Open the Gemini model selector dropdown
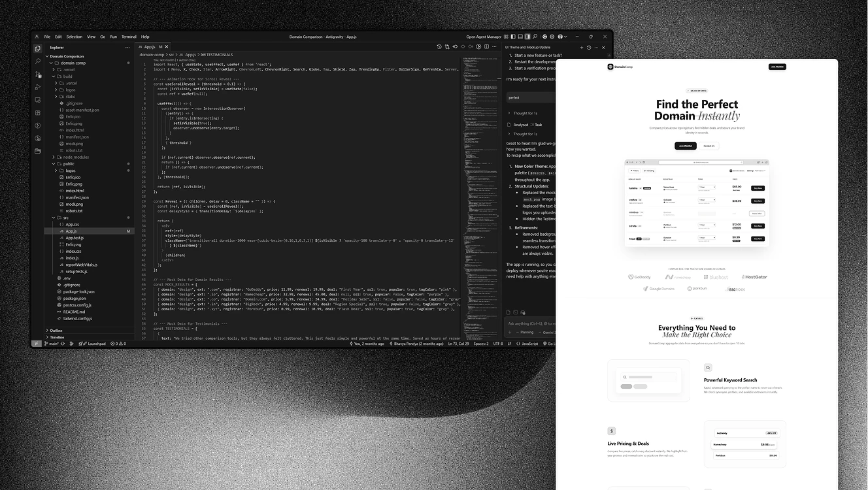Viewport: 868px width, 490px height. coord(549,333)
